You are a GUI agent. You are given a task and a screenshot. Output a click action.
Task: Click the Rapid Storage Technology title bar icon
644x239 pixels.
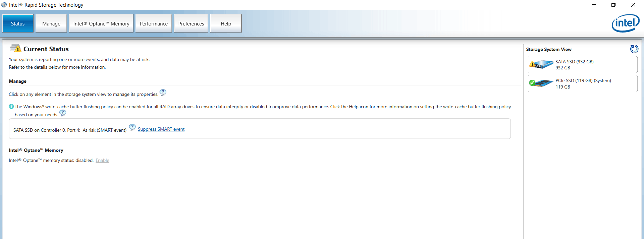click(x=4, y=5)
